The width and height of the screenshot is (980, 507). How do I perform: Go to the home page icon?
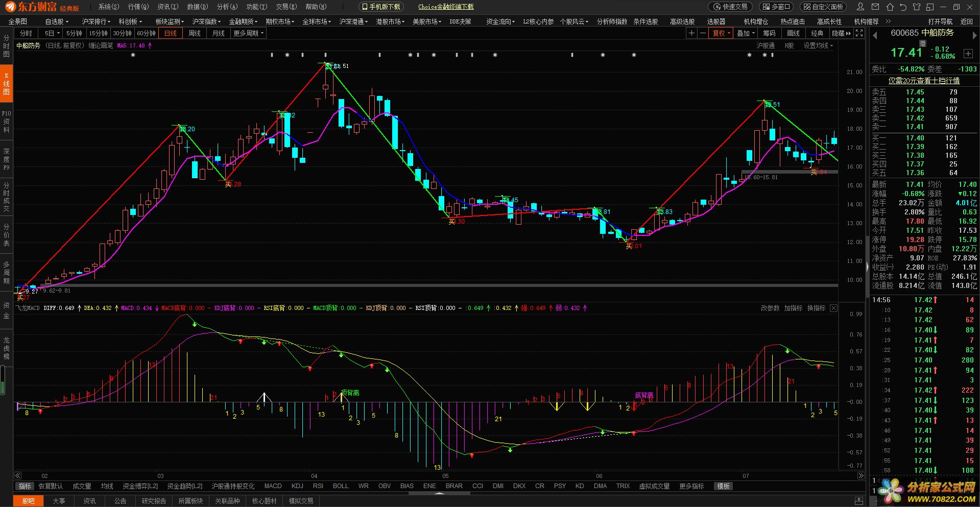(x=890, y=7)
